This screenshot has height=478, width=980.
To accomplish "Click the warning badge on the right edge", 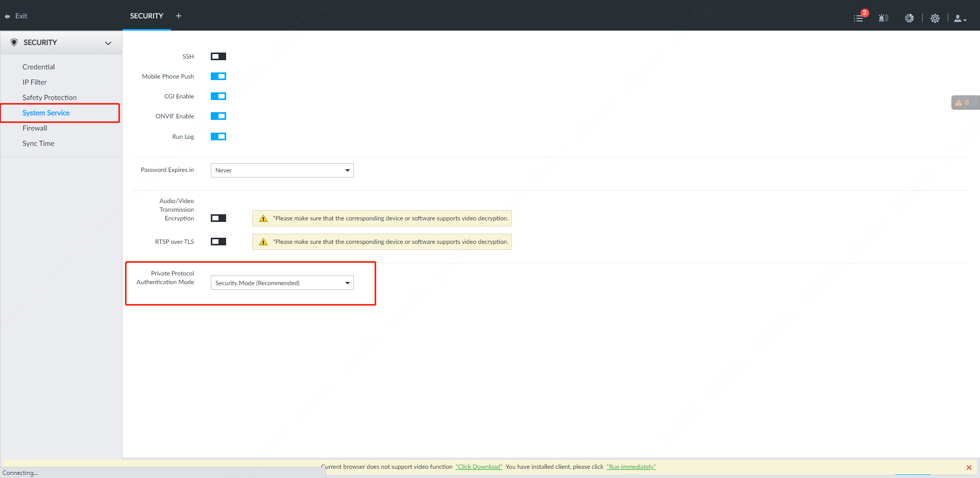I will (x=965, y=102).
